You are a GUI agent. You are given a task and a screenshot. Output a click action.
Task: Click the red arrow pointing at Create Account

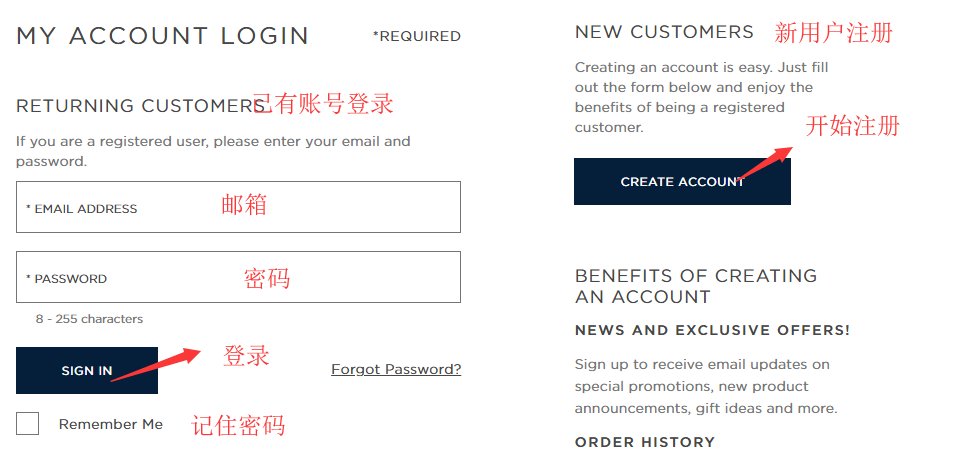[x=765, y=163]
